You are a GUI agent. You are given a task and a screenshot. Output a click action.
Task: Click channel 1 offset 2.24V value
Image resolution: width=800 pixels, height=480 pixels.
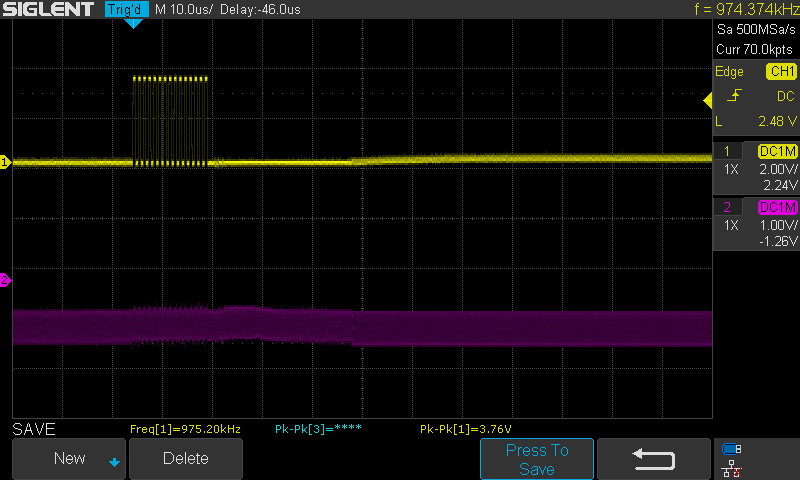[x=780, y=185]
